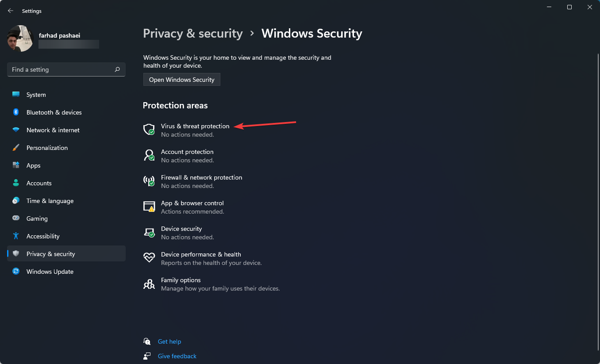Image resolution: width=600 pixels, height=364 pixels.
Task: Click the Open Windows Security button
Action: [x=181, y=79]
